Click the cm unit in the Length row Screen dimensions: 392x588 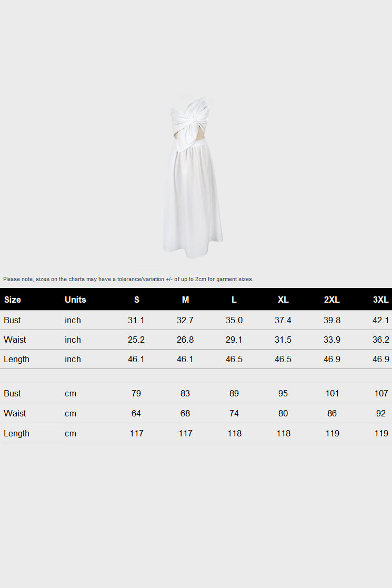coord(71,434)
